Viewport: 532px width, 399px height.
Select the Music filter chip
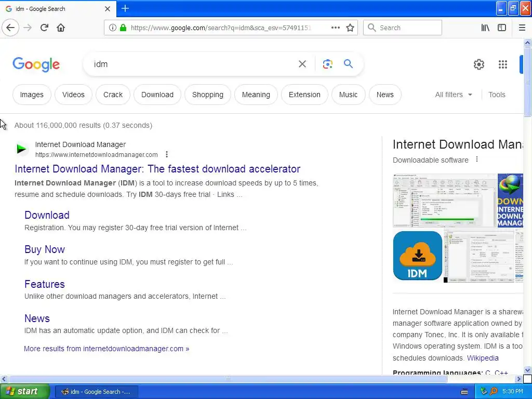click(x=348, y=95)
